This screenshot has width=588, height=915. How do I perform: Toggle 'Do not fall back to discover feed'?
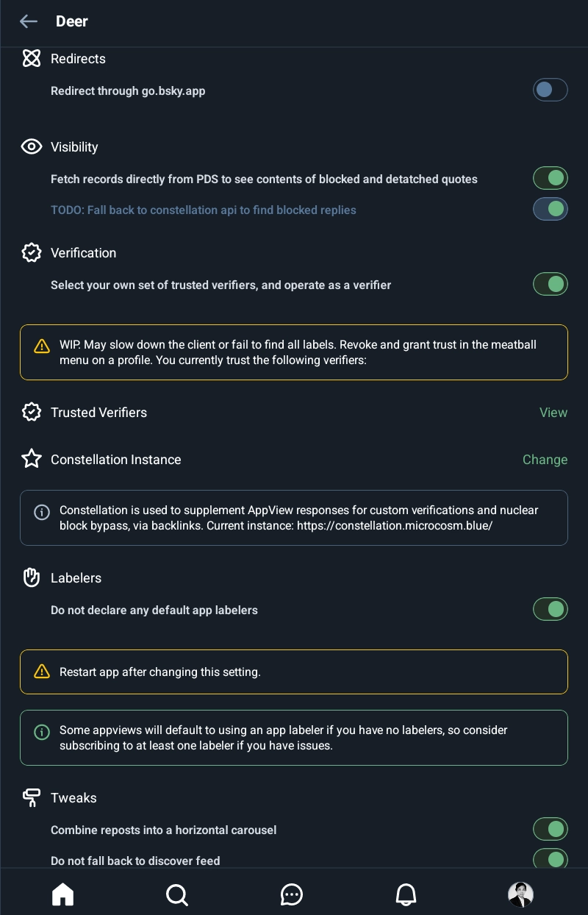551,859
